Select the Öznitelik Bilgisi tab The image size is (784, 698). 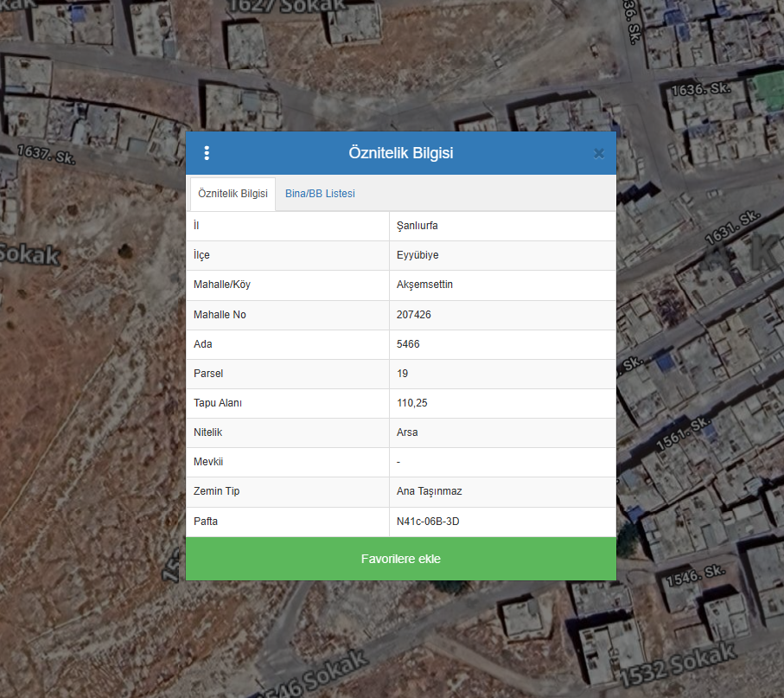233,194
